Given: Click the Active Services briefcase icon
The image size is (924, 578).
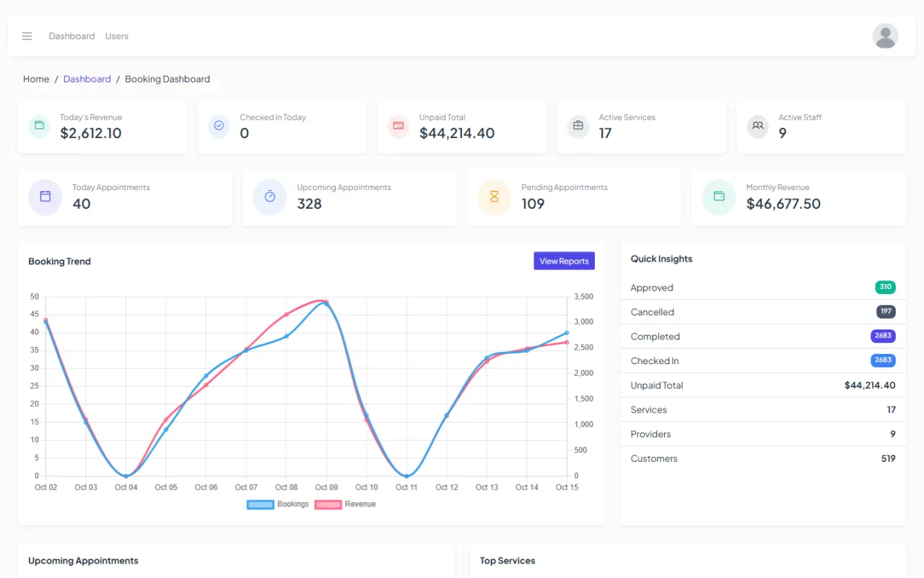Looking at the screenshot, I should click(578, 126).
